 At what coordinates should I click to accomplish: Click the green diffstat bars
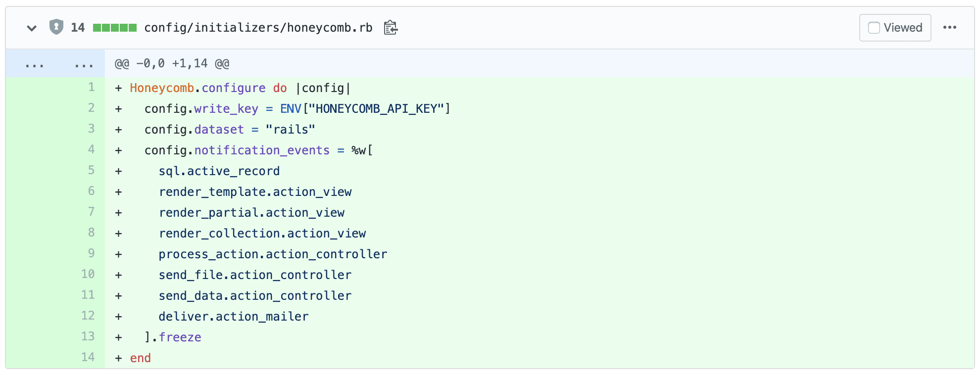(x=114, y=28)
